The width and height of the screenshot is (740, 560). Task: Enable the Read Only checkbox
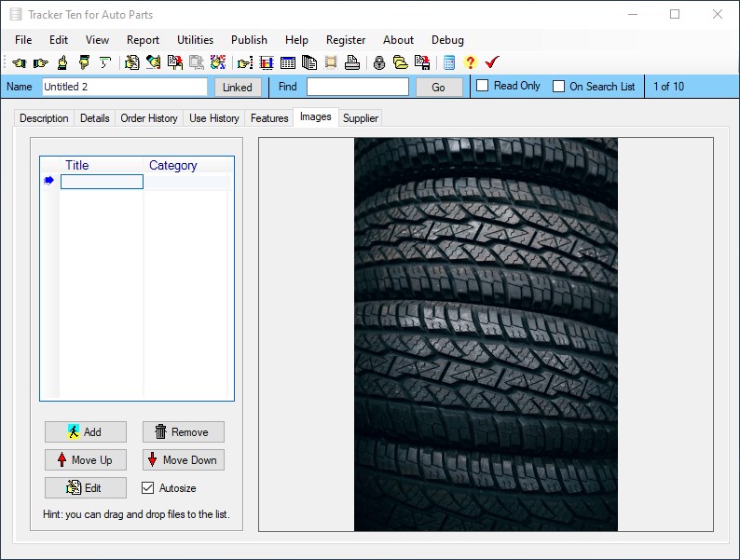point(483,87)
